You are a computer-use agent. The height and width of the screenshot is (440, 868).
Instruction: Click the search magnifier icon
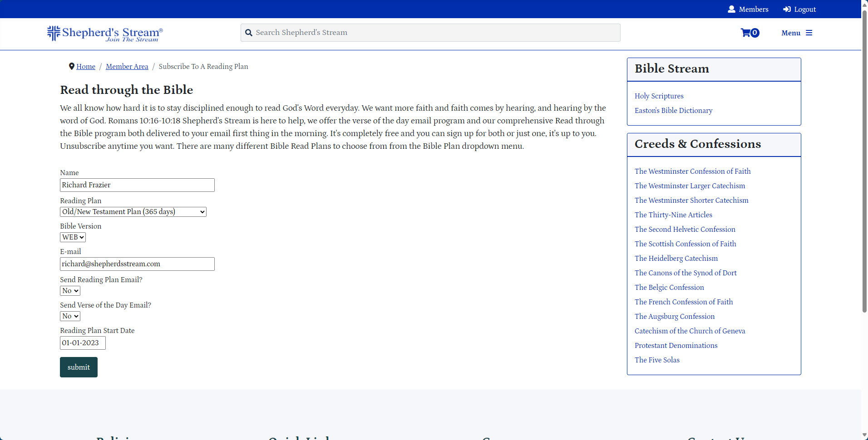[249, 33]
